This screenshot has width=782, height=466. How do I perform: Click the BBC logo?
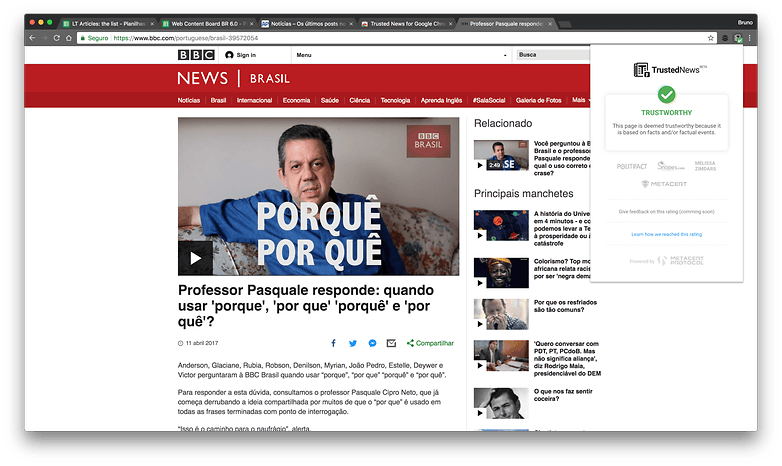coord(196,55)
